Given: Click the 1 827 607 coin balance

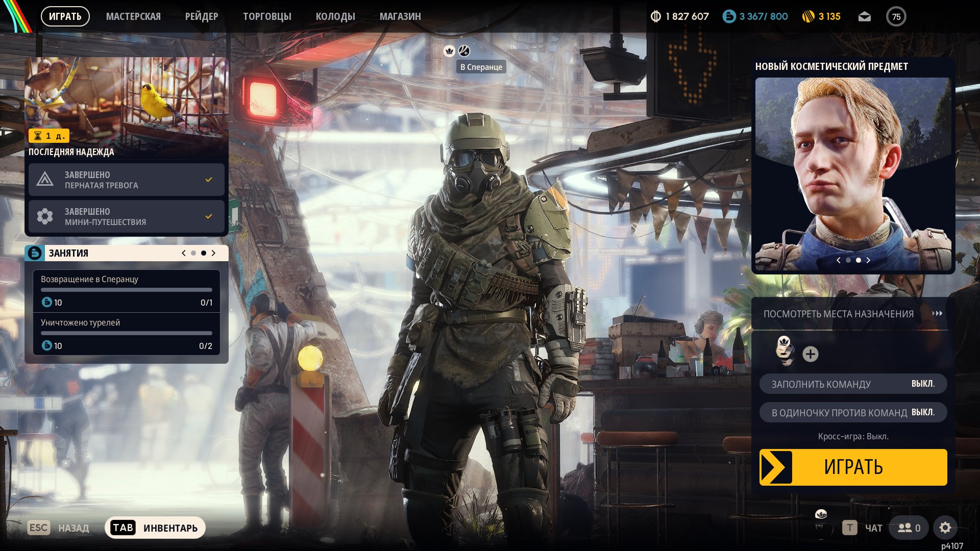Looking at the screenshot, I should click(687, 16).
